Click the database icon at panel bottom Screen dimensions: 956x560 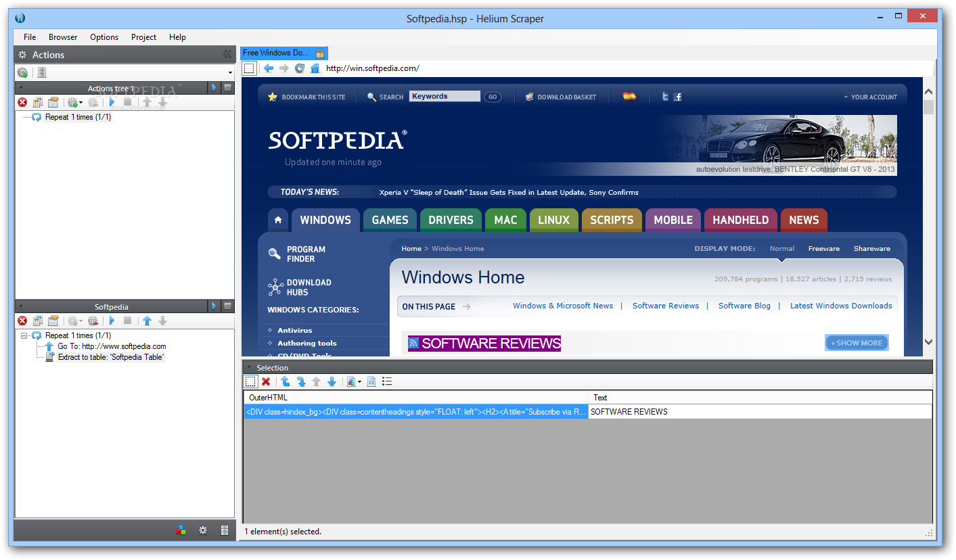point(224,531)
